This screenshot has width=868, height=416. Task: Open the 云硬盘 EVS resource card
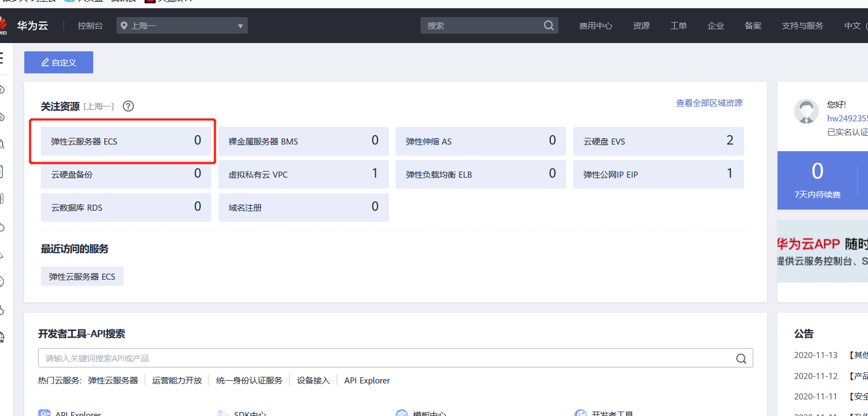click(x=658, y=141)
